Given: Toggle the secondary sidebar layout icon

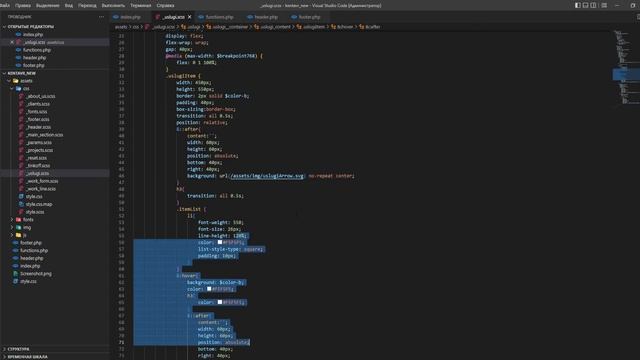Looking at the screenshot, I should pyautogui.click(x=593, y=5).
